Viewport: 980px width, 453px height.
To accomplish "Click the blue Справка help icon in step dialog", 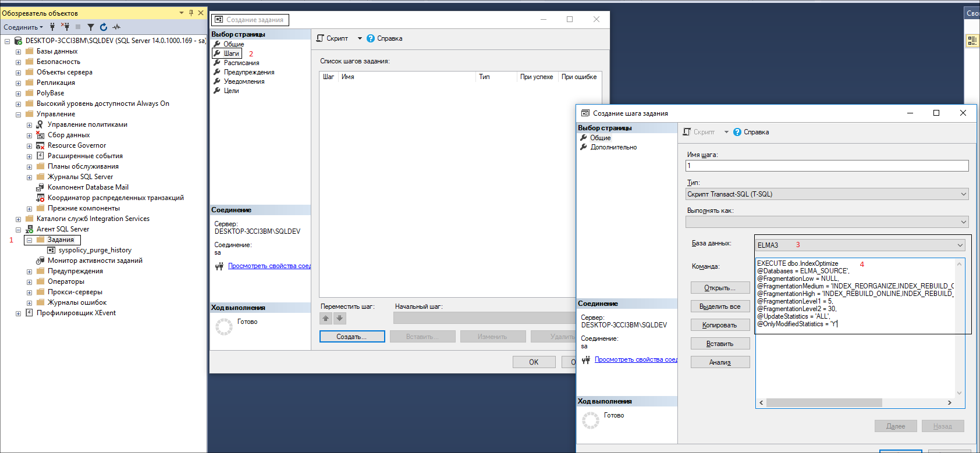I will point(737,132).
